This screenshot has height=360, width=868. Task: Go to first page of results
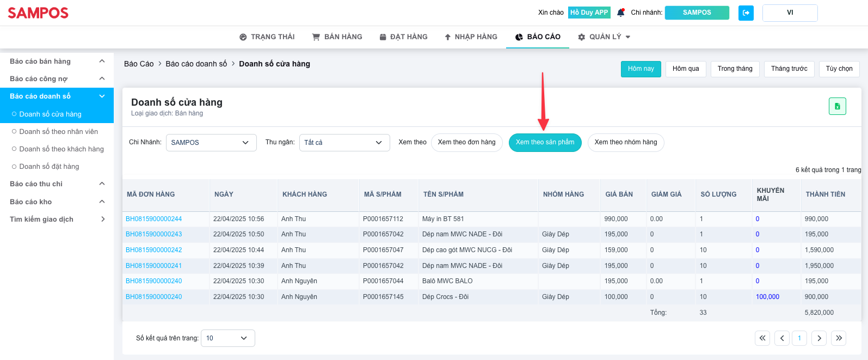(x=762, y=338)
